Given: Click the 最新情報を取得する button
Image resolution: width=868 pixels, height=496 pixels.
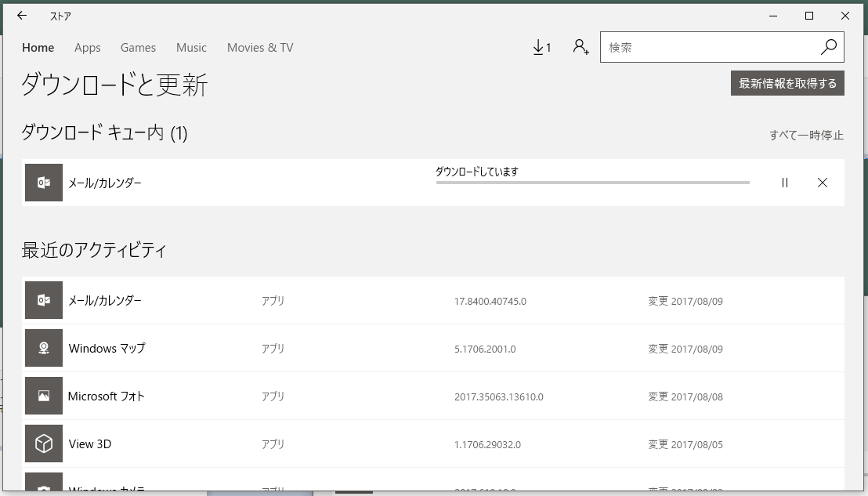Looking at the screenshot, I should tap(787, 83).
